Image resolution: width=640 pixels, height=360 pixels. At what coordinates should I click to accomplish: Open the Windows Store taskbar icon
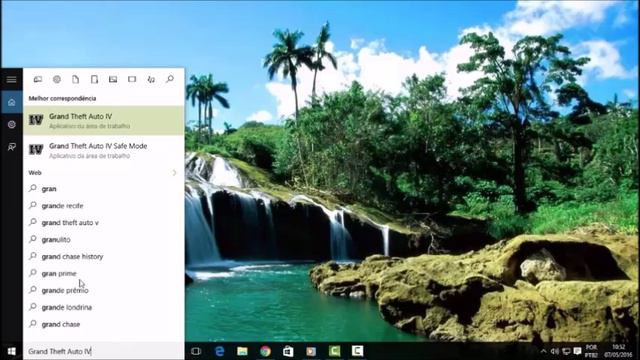[x=288, y=351]
